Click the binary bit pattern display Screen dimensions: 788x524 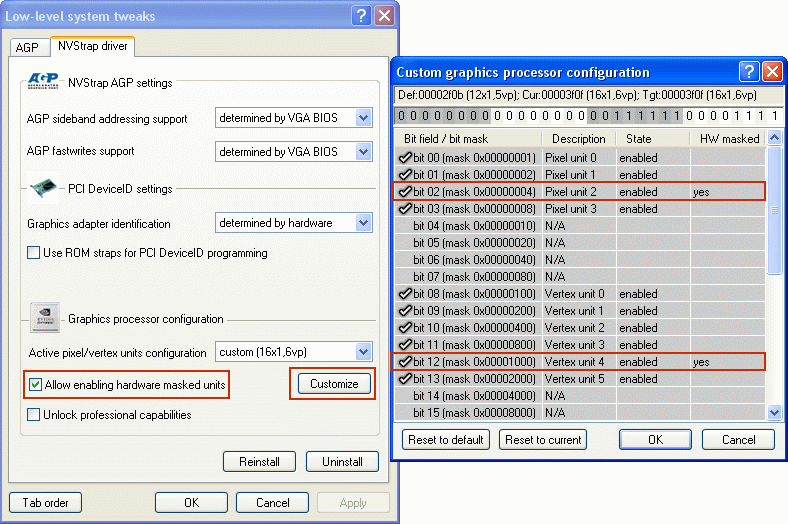coord(588,116)
